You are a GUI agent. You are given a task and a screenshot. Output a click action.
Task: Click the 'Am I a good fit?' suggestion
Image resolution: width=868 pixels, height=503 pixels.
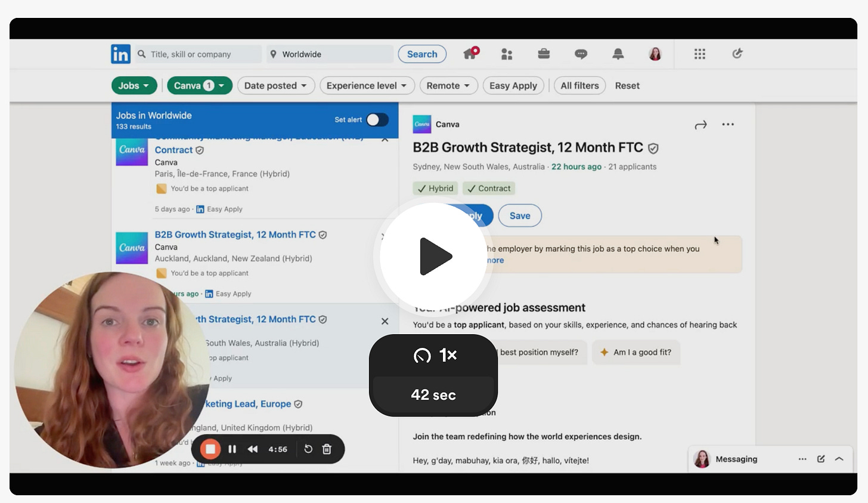pyautogui.click(x=636, y=352)
